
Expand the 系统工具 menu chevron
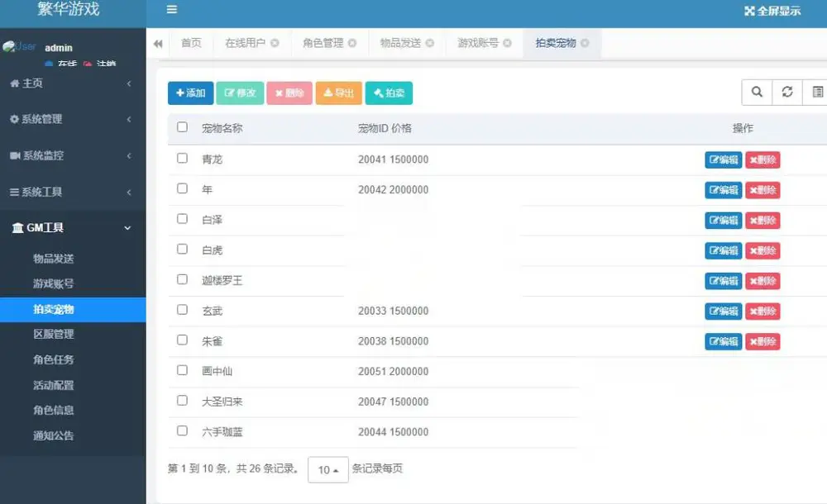tap(129, 193)
